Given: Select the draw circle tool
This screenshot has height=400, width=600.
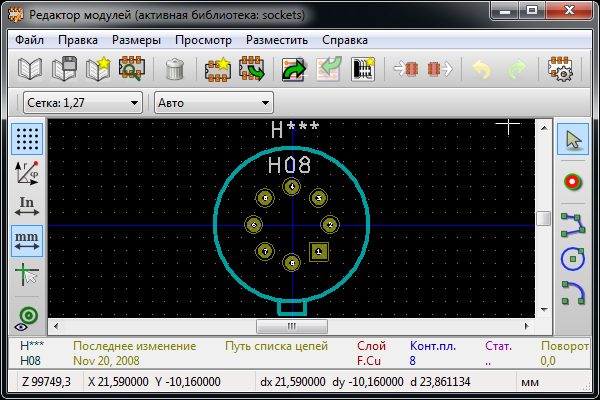Looking at the screenshot, I should pos(572,259).
